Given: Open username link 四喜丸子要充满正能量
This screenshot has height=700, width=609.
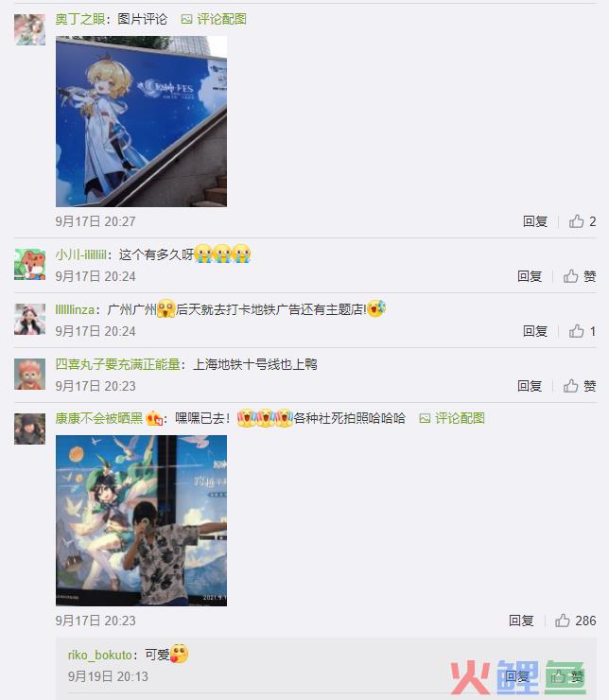Looking at the screenshot, I should [x=118, y=364].
